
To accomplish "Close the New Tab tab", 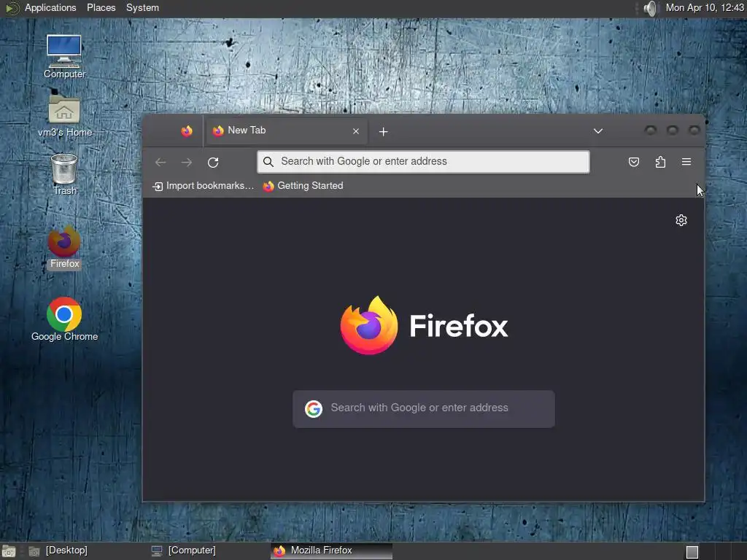I will 356,131.
